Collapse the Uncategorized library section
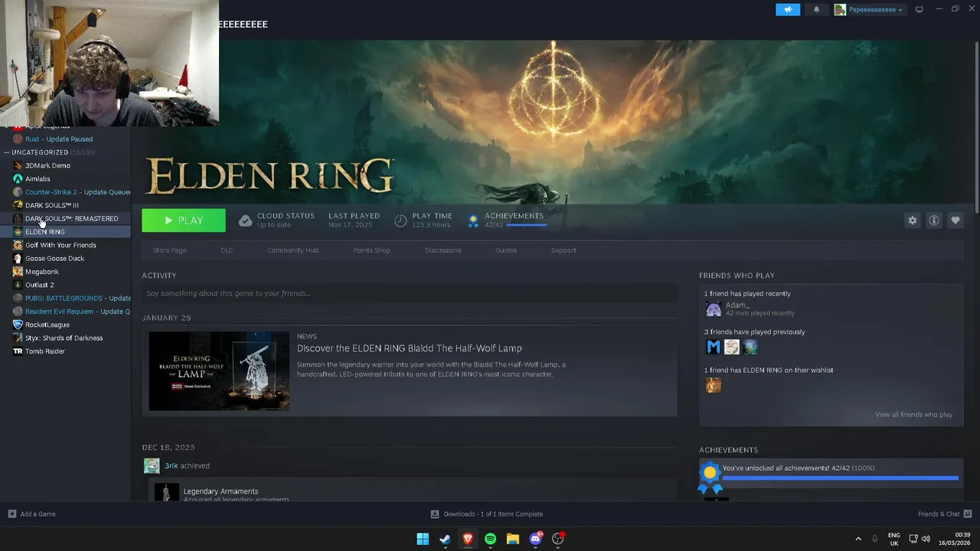Viewport: 980px width, 551px height. click(8, 152)
